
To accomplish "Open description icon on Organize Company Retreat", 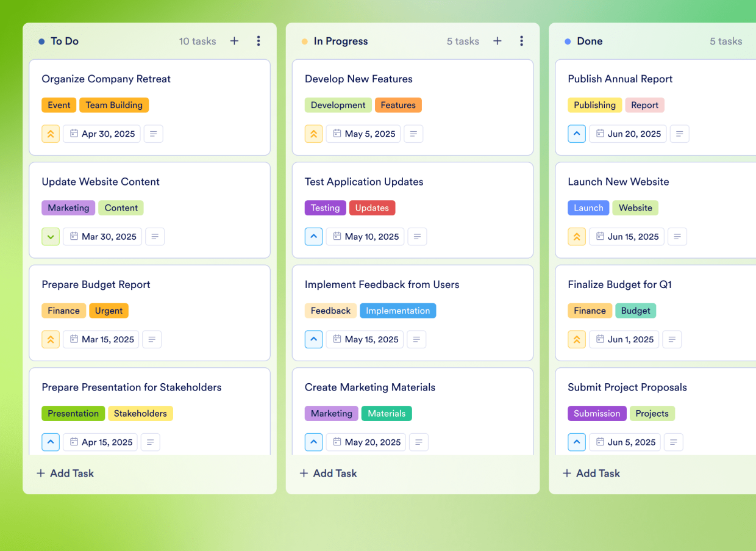I will point(154,134).
